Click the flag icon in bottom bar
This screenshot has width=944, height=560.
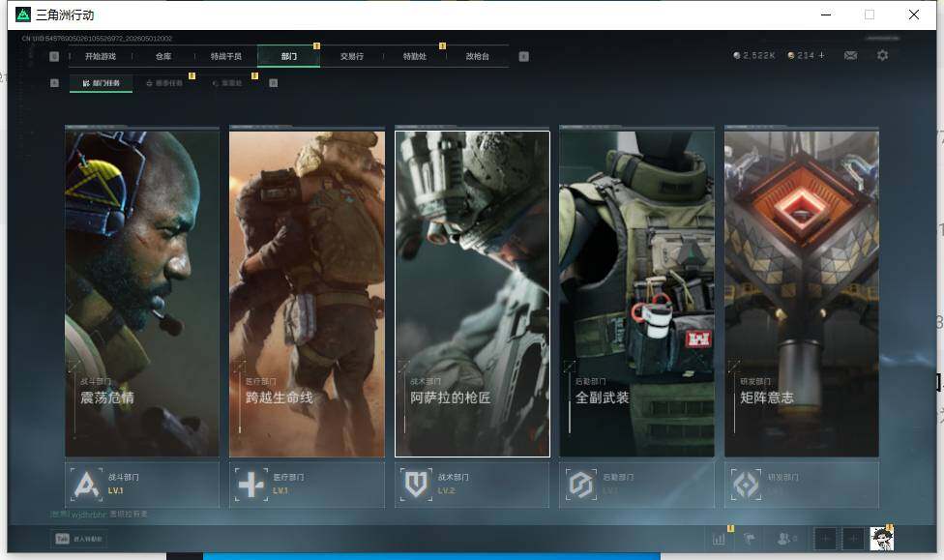point(749,539)
